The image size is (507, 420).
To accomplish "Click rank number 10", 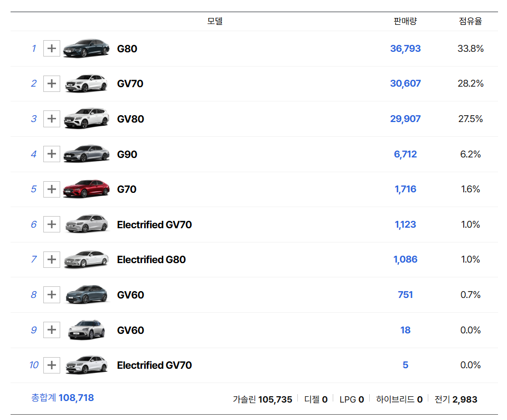I will (34, 365).
